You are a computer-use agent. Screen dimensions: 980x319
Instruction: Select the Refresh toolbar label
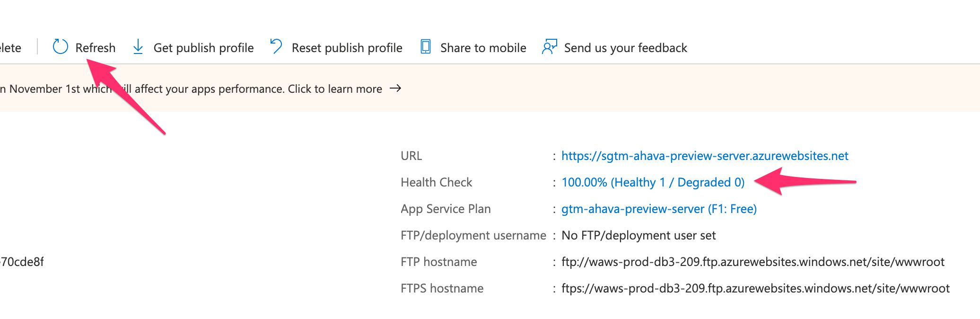pyautogui.click(x=95, y=48)
